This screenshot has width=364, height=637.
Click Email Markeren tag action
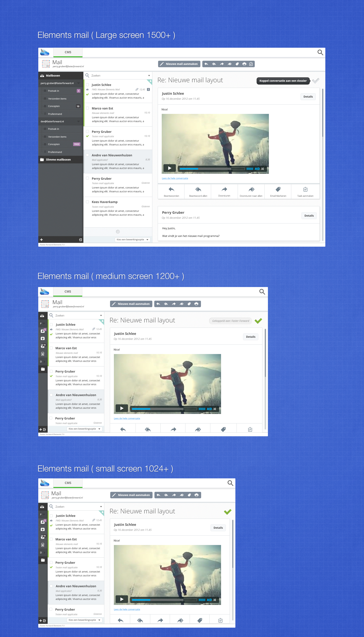278,192
